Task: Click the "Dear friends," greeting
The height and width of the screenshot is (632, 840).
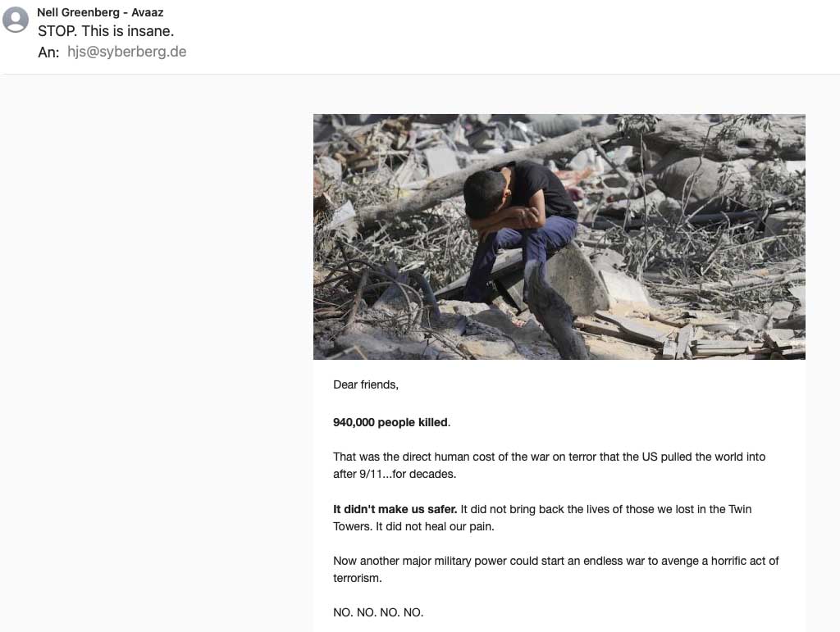Action: click(366, 384)
